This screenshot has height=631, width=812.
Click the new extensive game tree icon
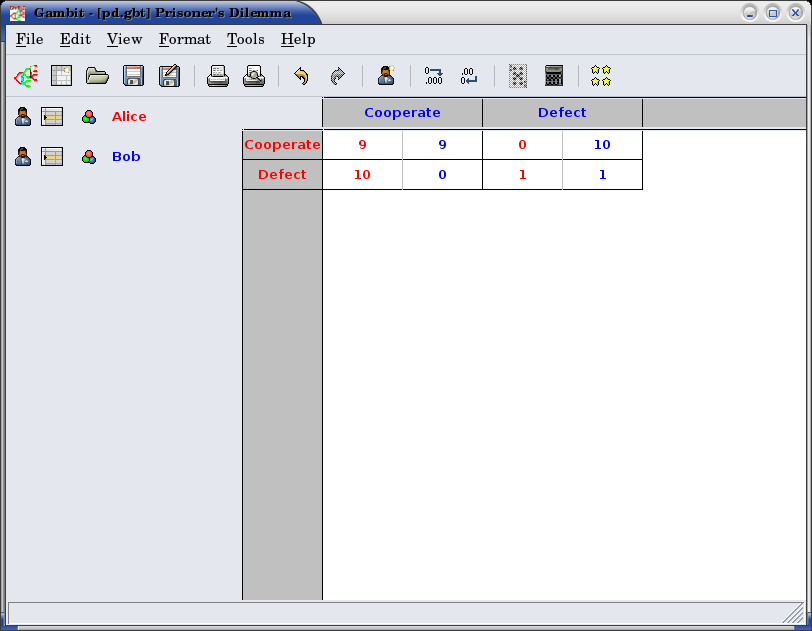coord(25,76)
